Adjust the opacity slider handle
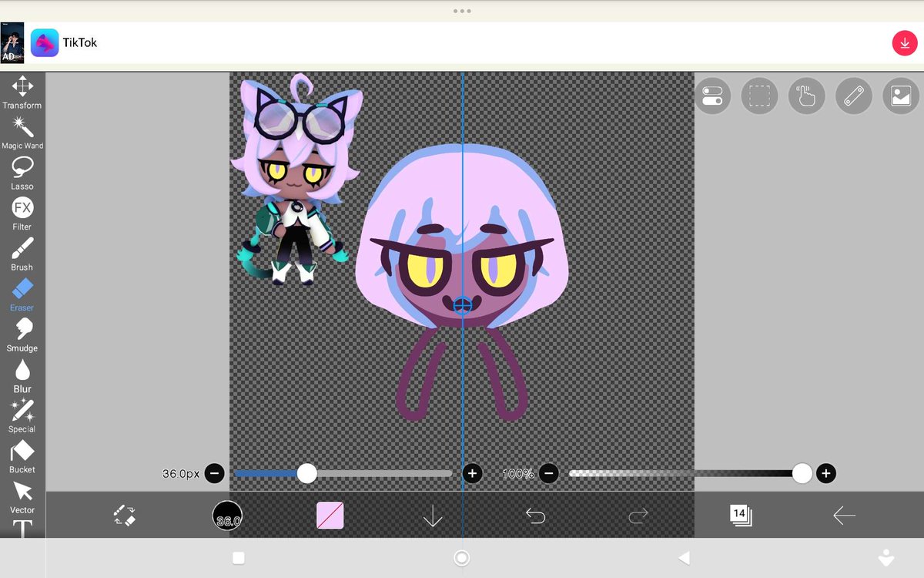 [x=802, y=473]
